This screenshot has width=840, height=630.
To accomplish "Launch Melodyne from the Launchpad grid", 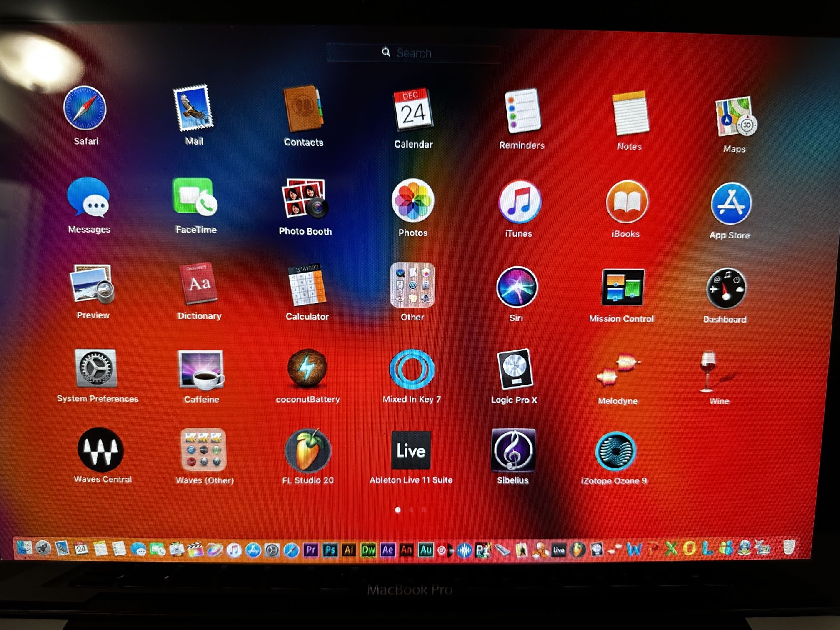I will coord(618,370).
